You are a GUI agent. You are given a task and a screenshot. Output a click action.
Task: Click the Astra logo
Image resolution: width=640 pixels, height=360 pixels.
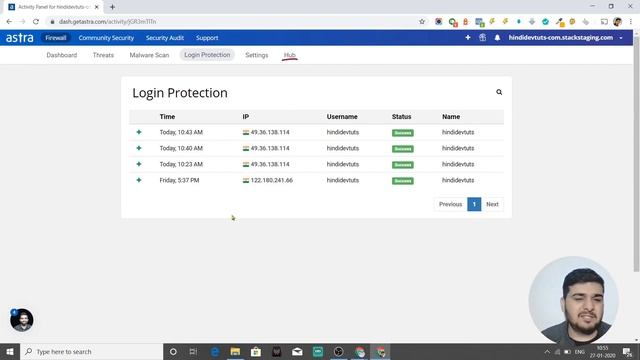click(20, 38)
